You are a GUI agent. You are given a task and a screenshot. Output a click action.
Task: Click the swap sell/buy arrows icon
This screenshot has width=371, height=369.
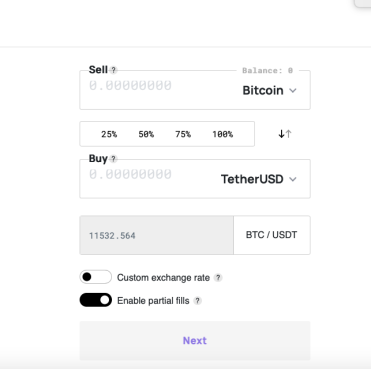pos(285,134)
